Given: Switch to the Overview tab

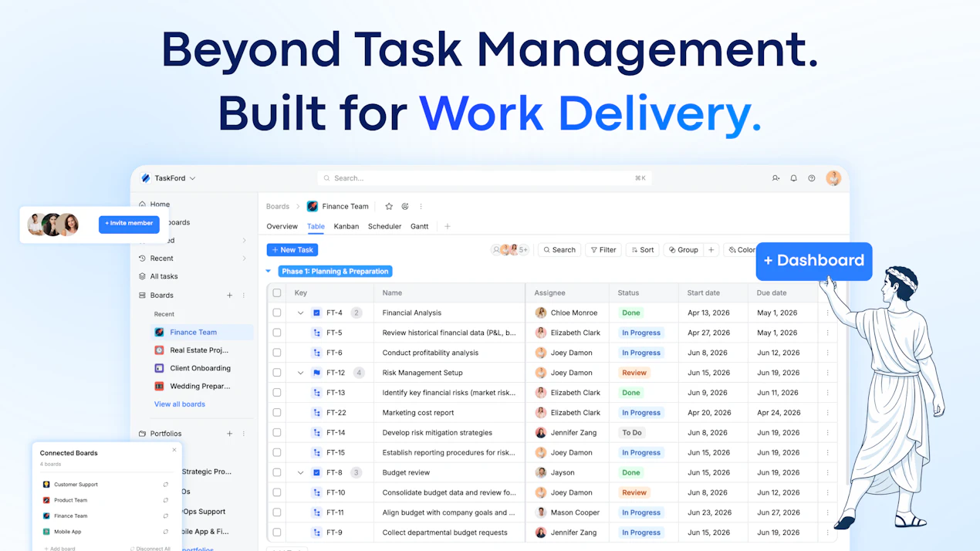Looking at the screenshot, I should coord(282,227).
